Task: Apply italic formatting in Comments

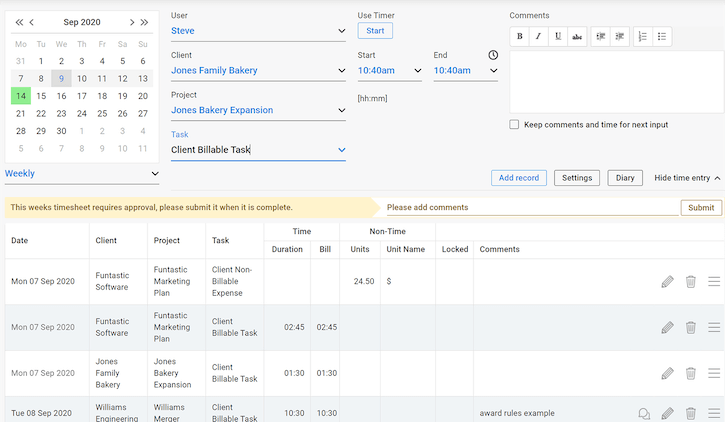Action: (x=539, y=37)
